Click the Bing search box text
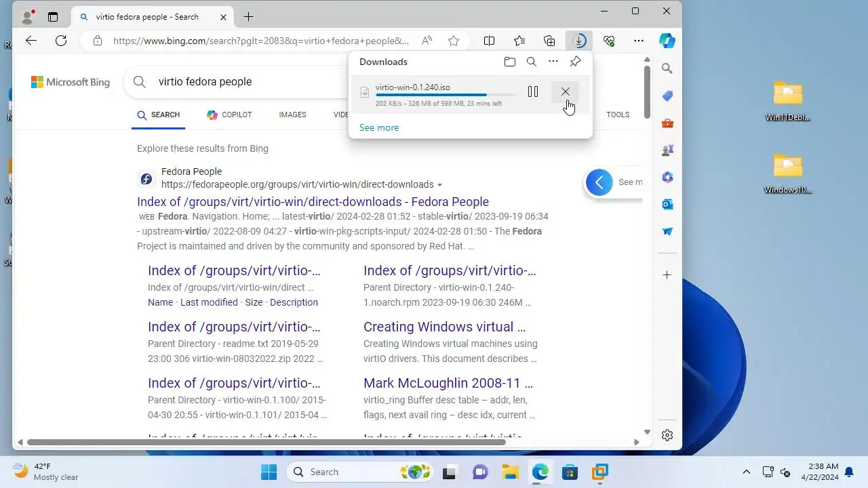The width and height of the screenshot is (868, 488). [205, 82]
